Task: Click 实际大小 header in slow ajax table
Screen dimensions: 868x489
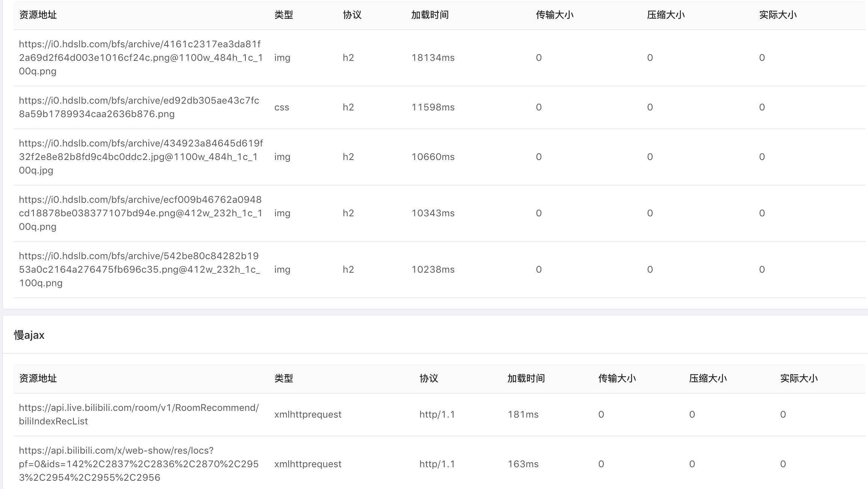Action: (x=798, y=378)
